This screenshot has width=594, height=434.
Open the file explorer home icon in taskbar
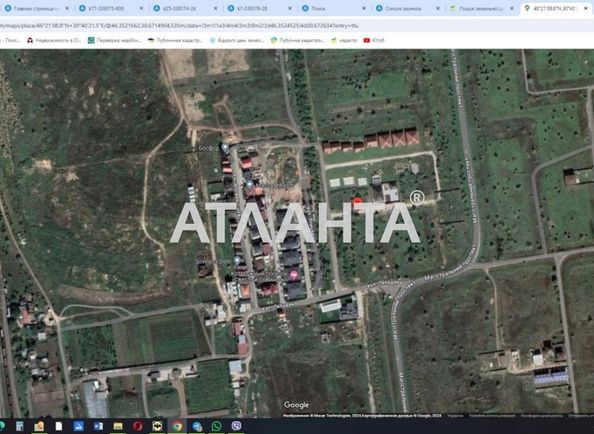pyautogui.click(x=39, y=426)
